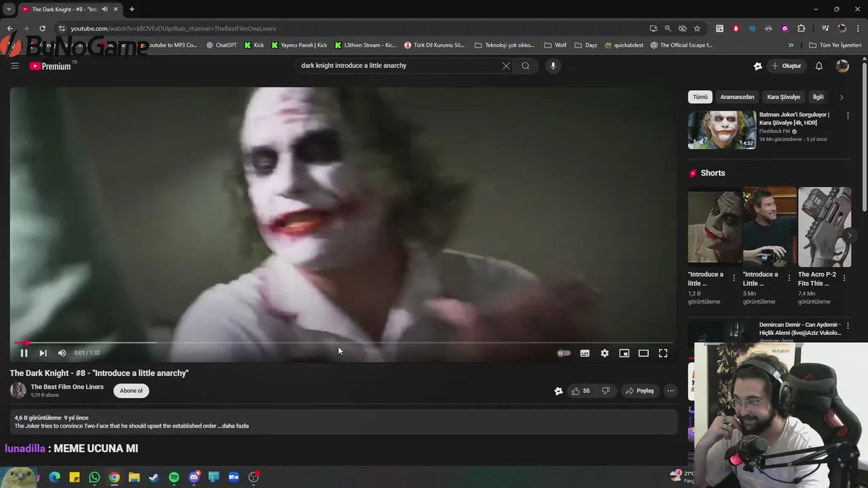
Task: Open Demircan Demir - Can Aydemir video title
Action: coord(800,329)
